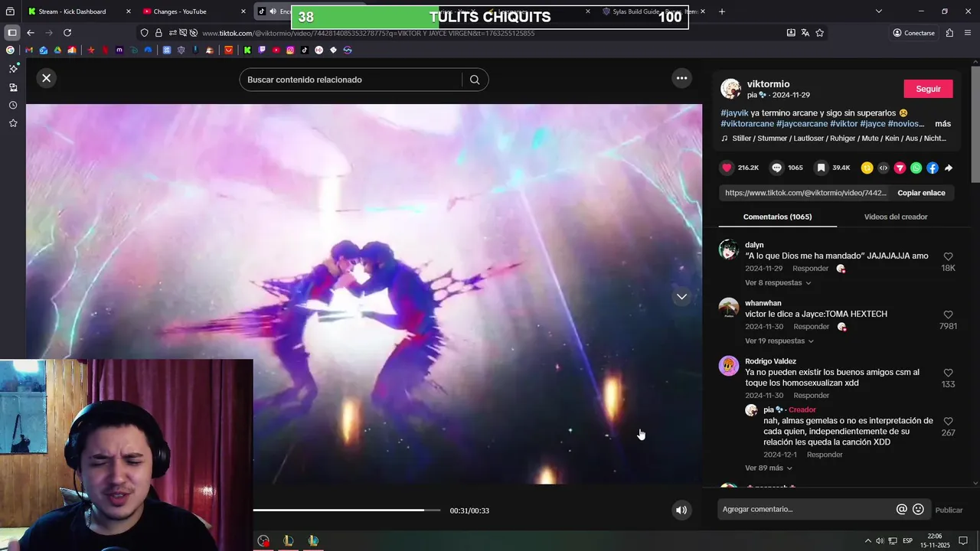Switch to Stream - Kick Dashboard tab
This screenshot has height=551, width=980.
coord(80,11)
